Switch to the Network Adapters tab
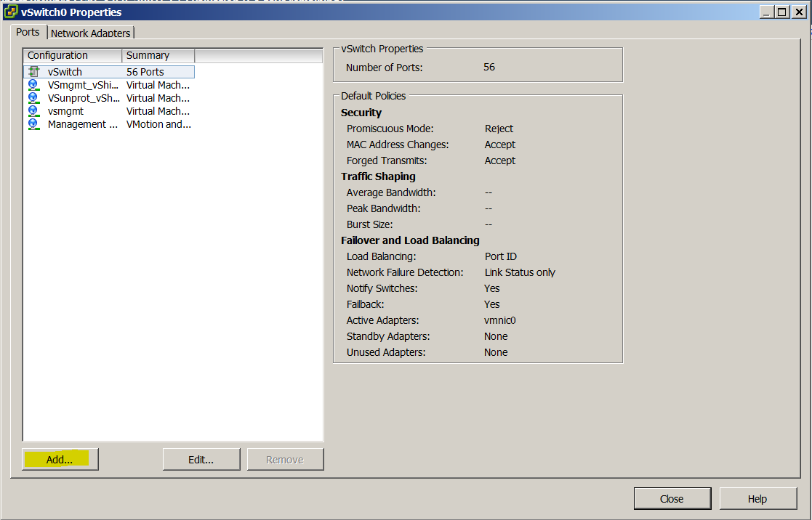 click(91, 33)
